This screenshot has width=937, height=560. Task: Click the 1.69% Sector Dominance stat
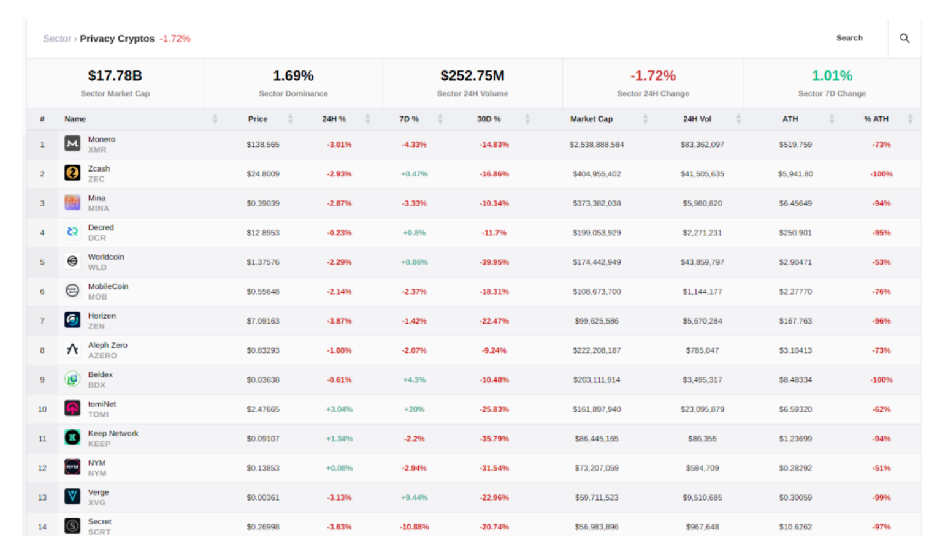pyautogui.click(x=293, y=83)
